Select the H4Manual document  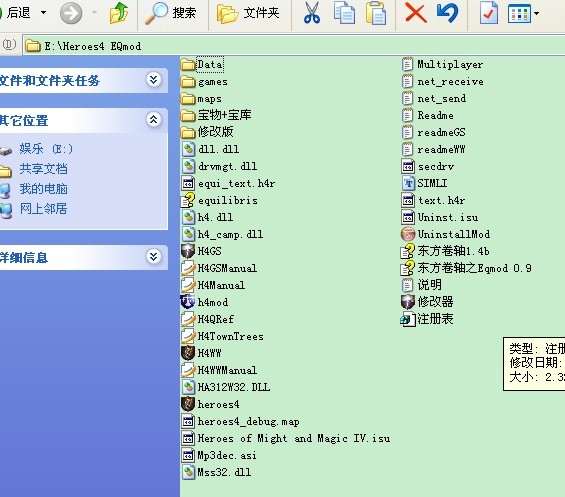(213, 285)
